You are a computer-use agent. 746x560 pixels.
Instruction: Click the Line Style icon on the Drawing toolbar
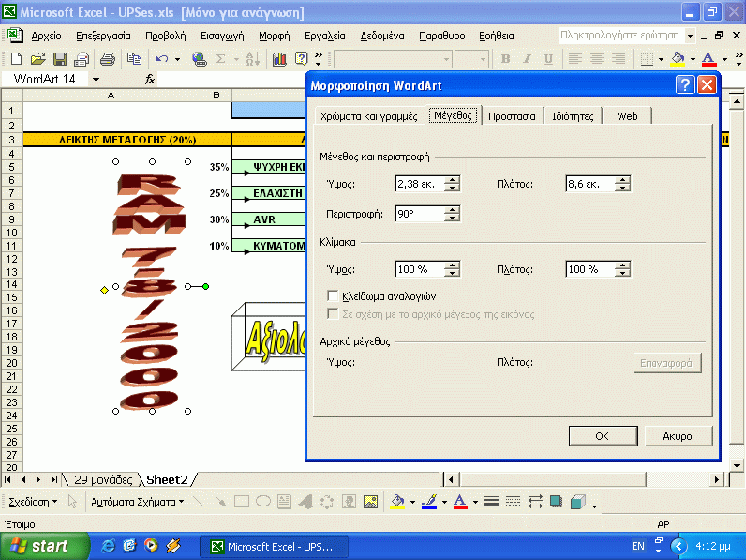click(x=491, y=502)
